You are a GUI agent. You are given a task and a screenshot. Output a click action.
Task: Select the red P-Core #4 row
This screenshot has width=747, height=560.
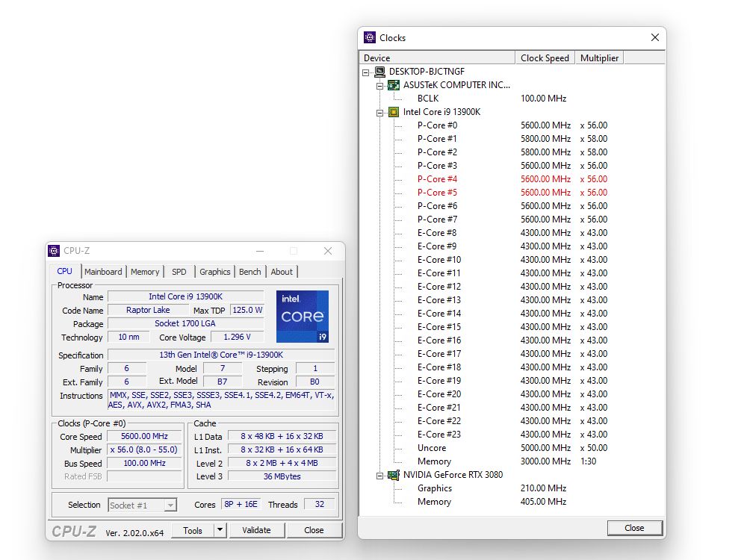coord(512,179)
